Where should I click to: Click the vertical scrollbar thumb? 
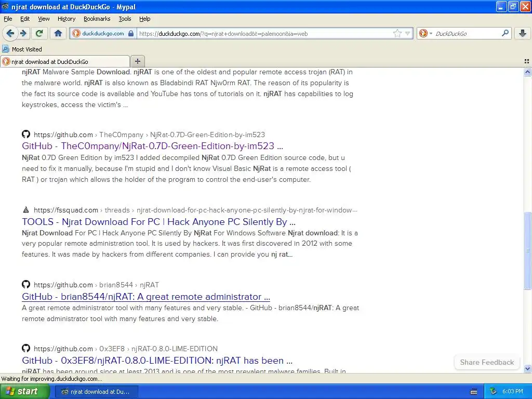point(527,250)
